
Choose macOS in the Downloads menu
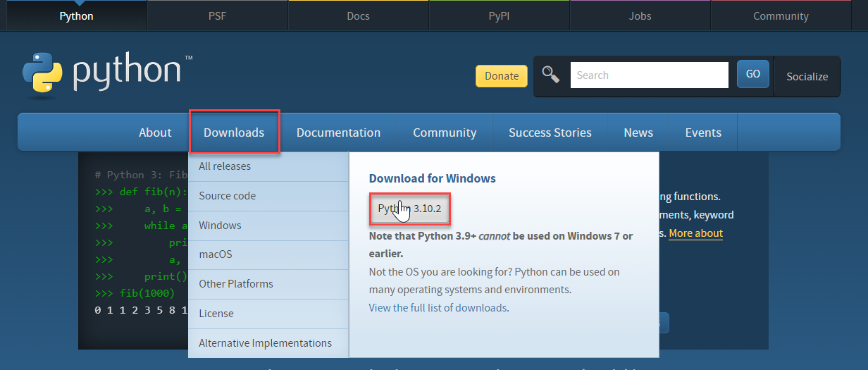pyautogui.click(x=268, y=254)
